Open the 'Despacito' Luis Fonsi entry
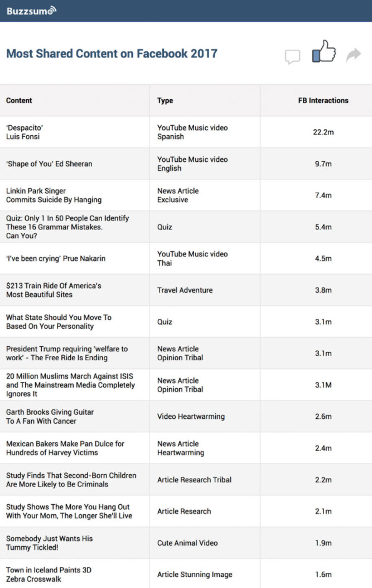Image resolution: width=372 pixels, height=588 pixels. [x=25, y=132]
